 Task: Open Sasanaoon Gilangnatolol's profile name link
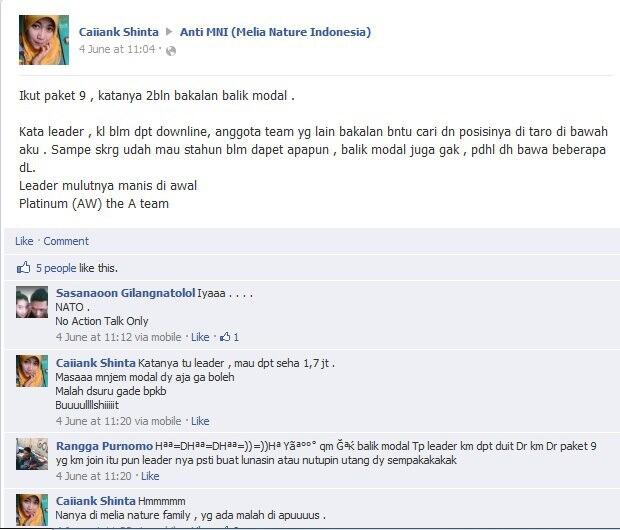click(126, 293)
